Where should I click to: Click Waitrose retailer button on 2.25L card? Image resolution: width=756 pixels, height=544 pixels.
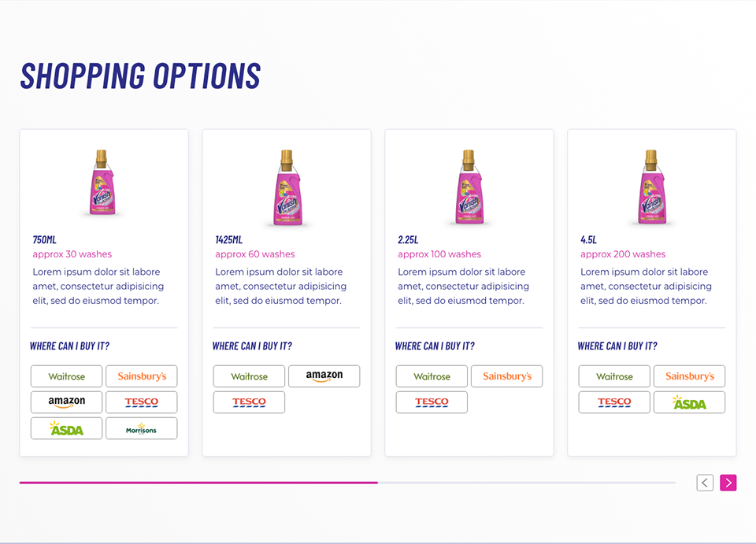[432, 376]
